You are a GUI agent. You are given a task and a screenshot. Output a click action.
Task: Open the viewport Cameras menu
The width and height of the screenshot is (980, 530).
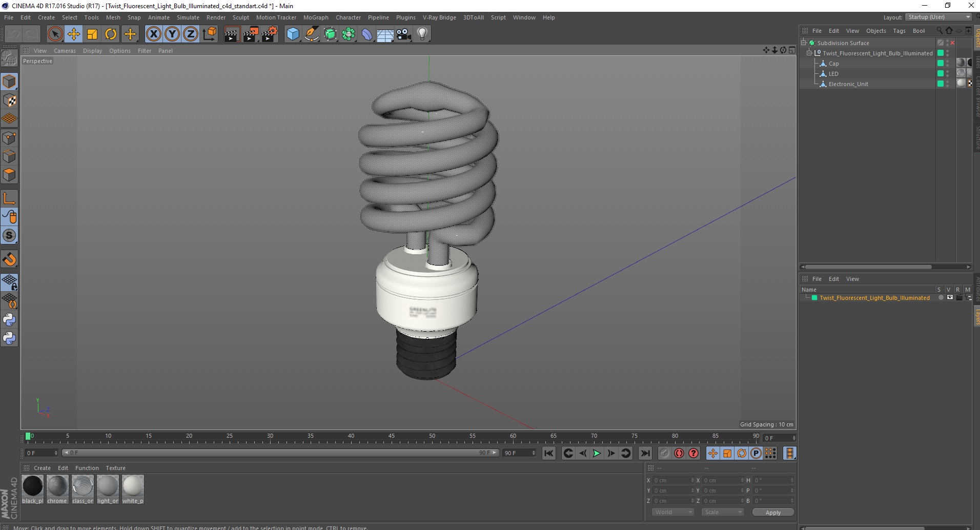65,51
